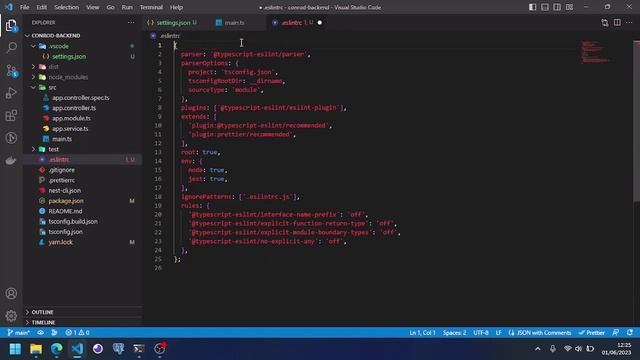Open the Edit menu

pos(42,7)
